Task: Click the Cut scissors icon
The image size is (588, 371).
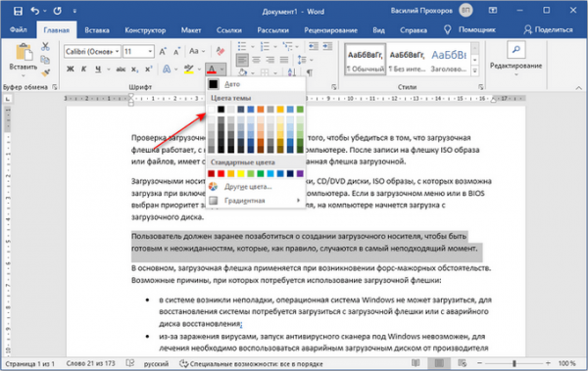Action: 45,46
